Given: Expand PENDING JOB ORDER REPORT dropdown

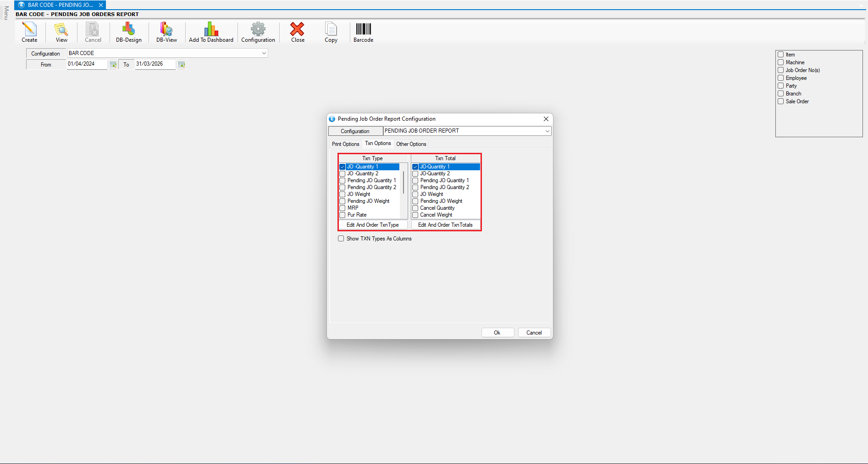Looking at the screenshot, I should pos(547,131).
